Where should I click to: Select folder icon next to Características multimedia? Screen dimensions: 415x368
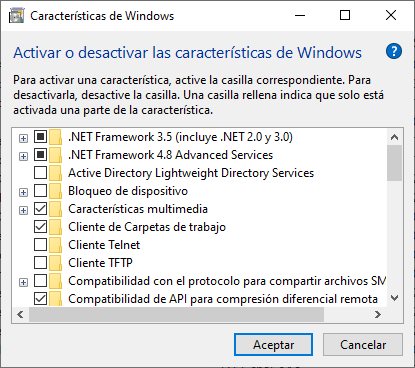(x=55, y=209)
